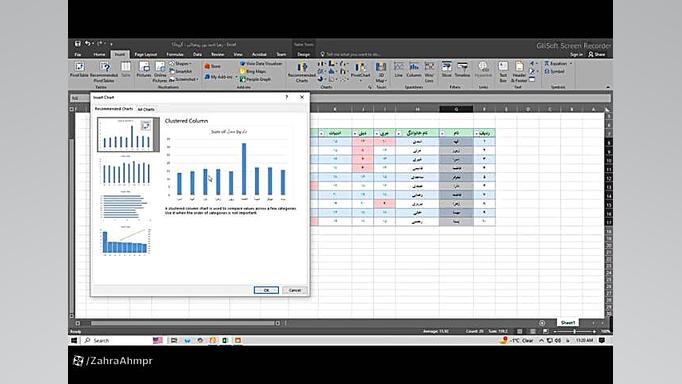Click the zoom slider in status bar
Screen dimensions: 682x384
575,331
